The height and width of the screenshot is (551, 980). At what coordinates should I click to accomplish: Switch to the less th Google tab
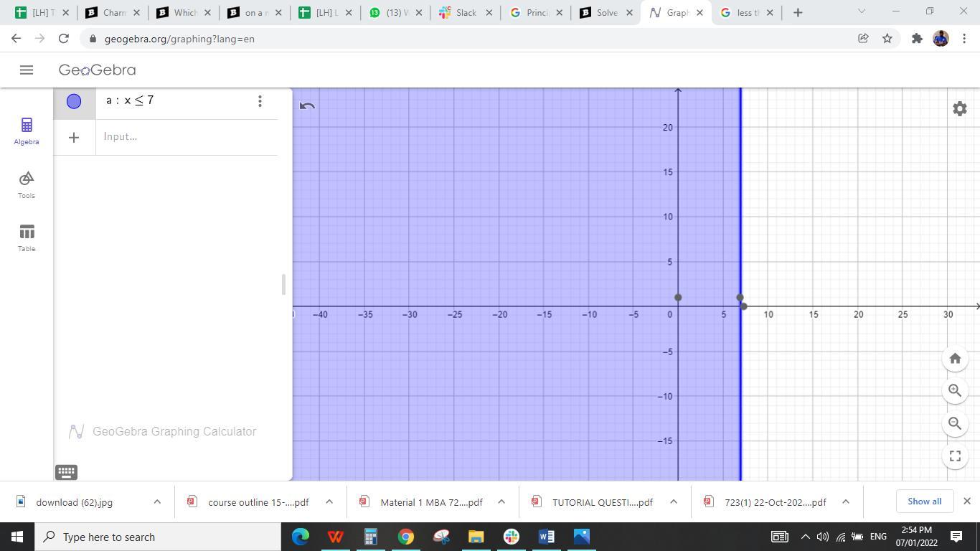746,12
